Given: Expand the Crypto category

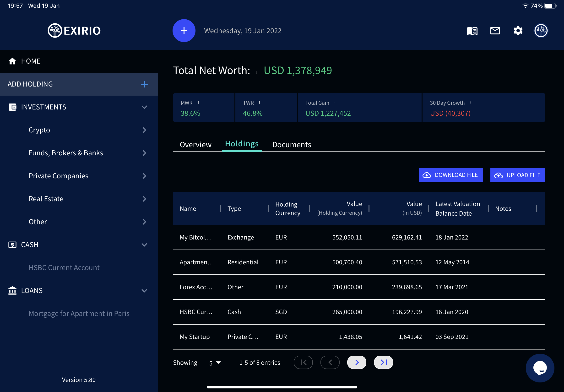Looking at the screenshot, I should [144, 130].
